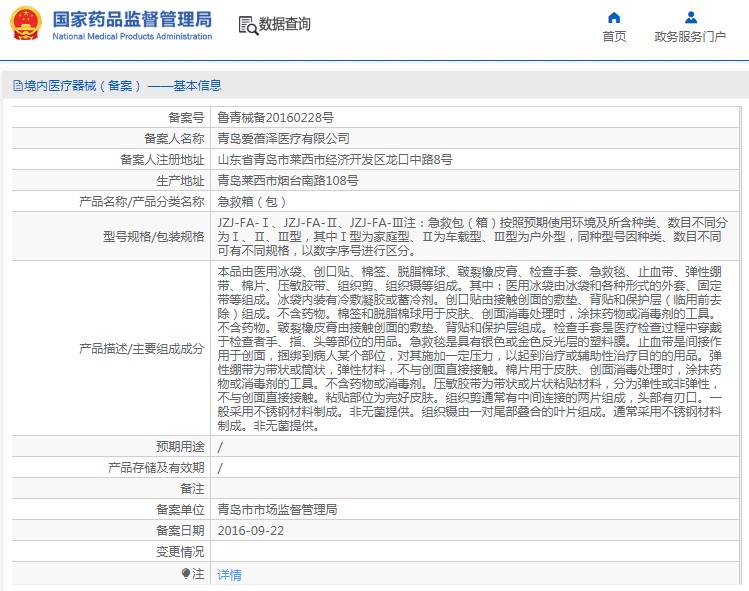Click the filing date 2016-09-22

tap(251, 530)
